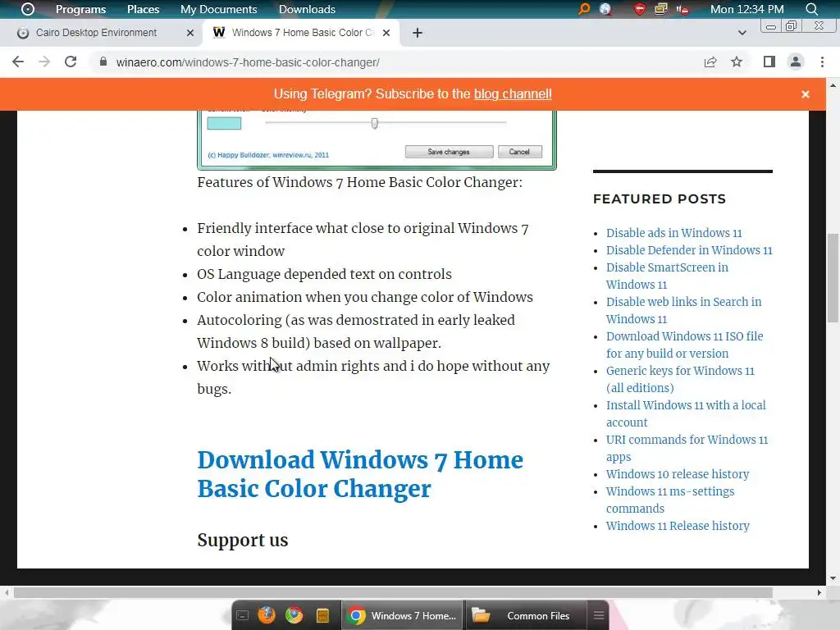The image size is (840, 630).
Task: Open the Chrome profile avatar menu
Action: click(x=796, y=62)
